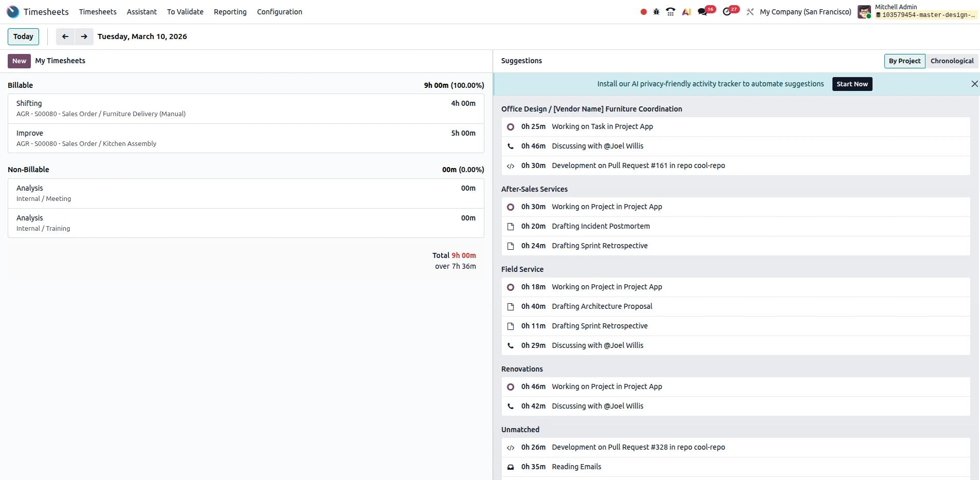Open the Configuration menu

coord(279,11)
